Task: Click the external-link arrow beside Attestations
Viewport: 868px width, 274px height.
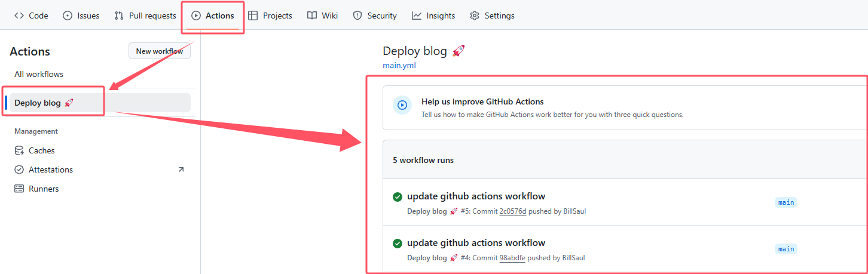Action: pos(181,170)
